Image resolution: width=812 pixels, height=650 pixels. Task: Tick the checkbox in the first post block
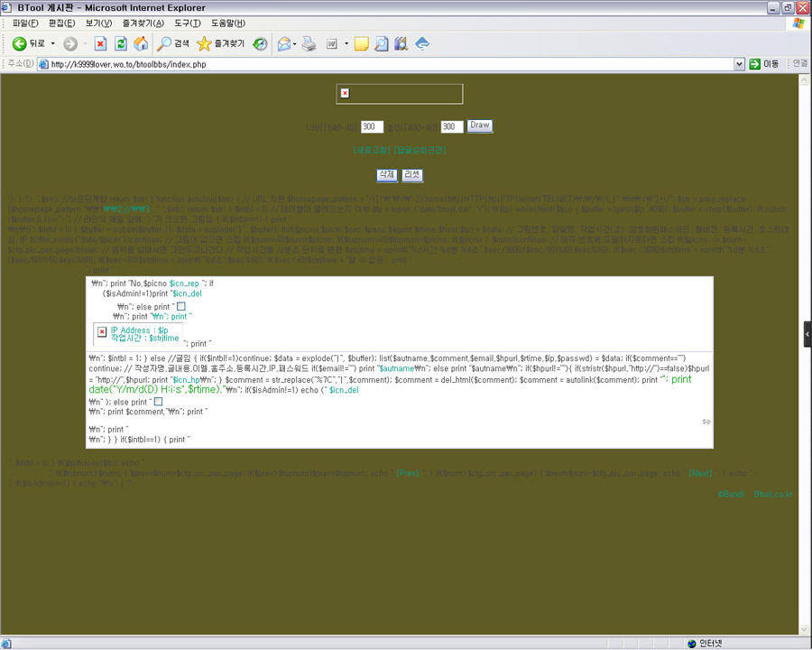point(181,307)
